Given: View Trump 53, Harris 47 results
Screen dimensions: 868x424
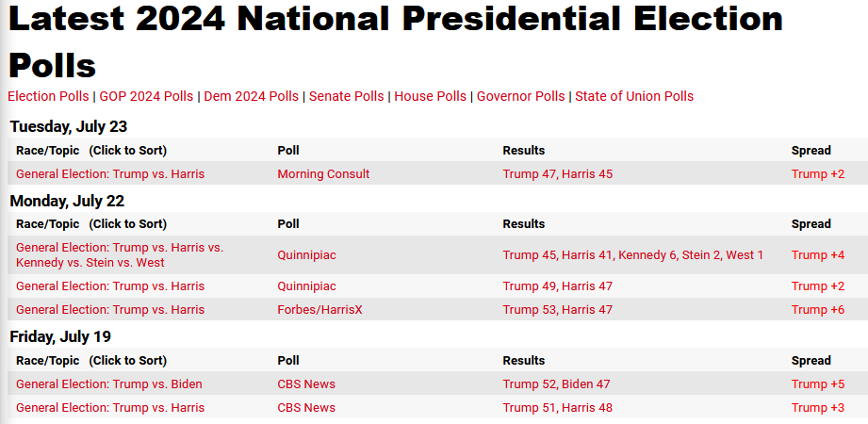Looking at the screenshot, I should (557, 310).
